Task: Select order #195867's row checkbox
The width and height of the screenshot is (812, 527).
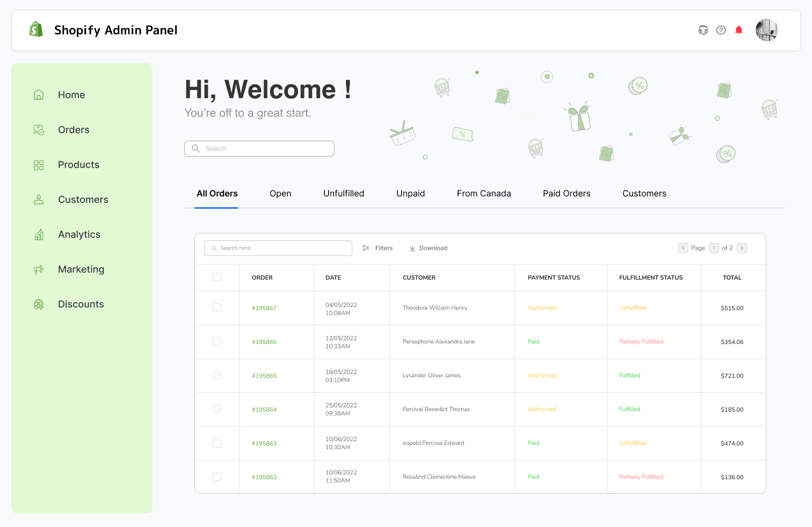Action: (216, 308)
